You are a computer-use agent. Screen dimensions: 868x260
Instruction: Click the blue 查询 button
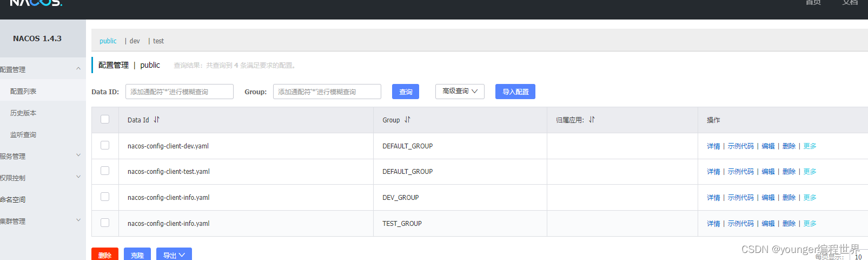click(406, 92)
